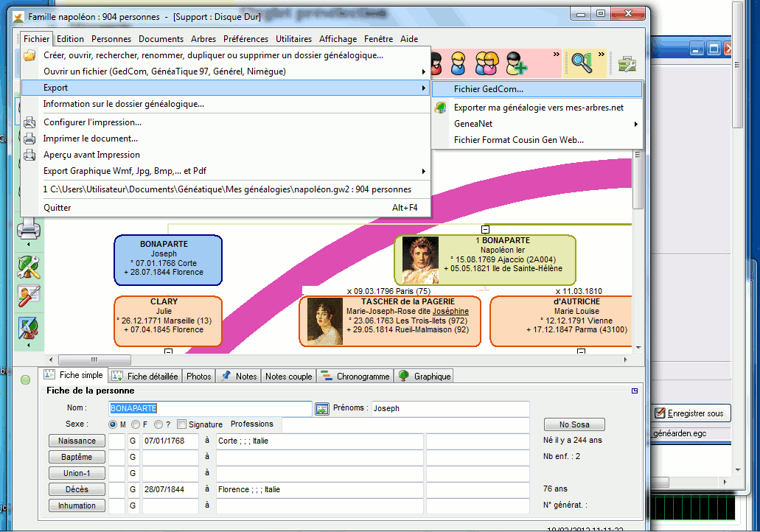Choose Configurer l'impression...
This screenshot has height=532, width=760.
(226, 122)
